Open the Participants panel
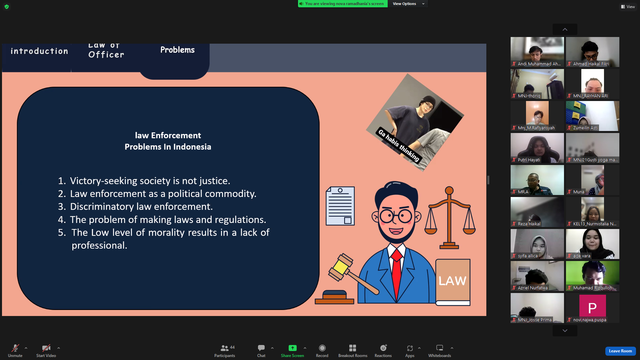 click(x=224, y=350)
